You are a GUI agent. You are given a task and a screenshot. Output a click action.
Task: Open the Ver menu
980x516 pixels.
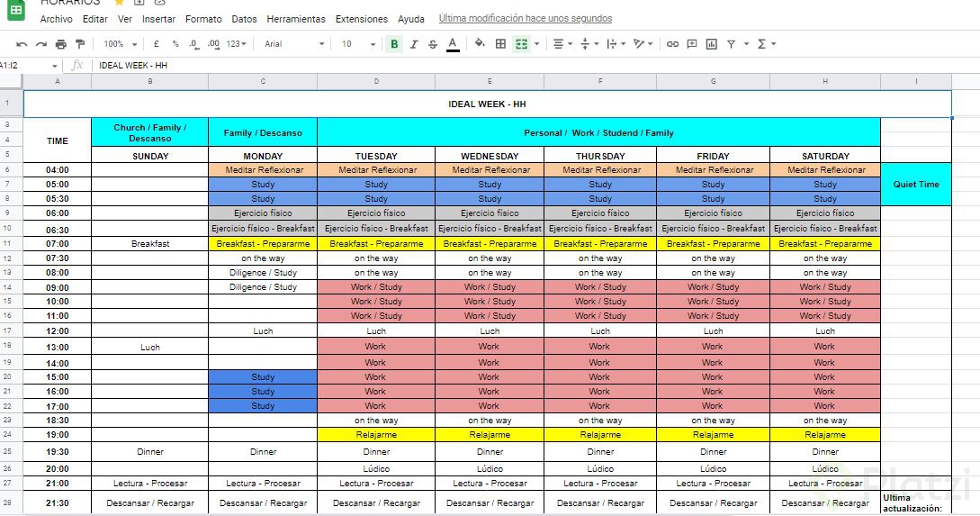[125, 19]
